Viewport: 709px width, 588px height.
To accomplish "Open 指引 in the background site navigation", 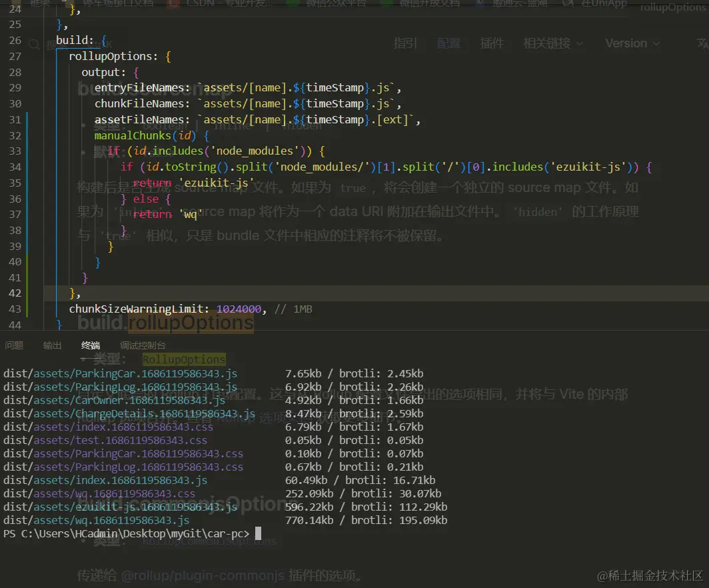I will pyautogui.click(x=405, y=43).
